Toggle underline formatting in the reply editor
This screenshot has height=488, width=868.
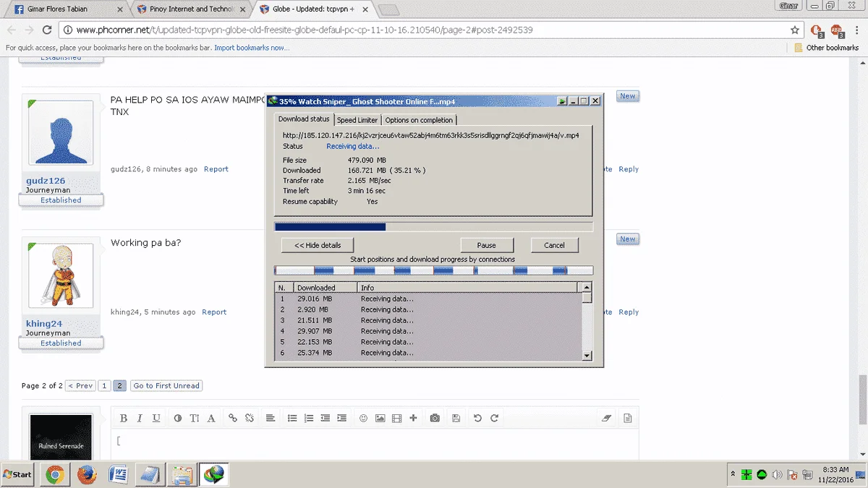pyautogui.click(x=156, y=418)
